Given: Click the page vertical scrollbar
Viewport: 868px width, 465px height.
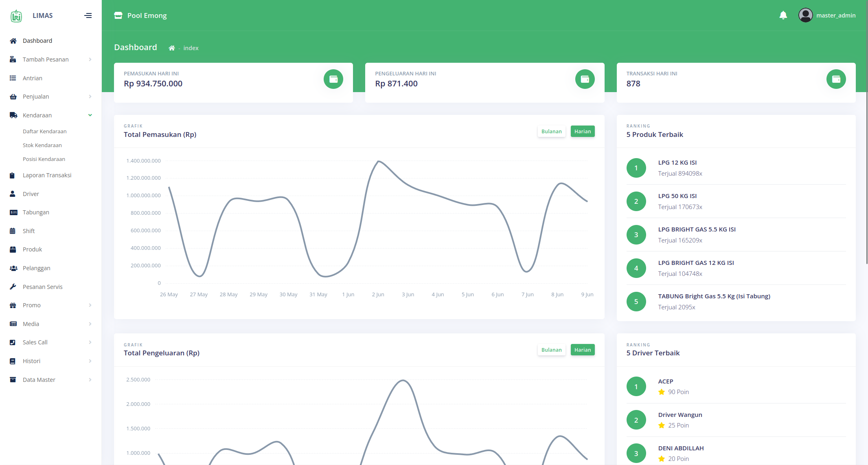Looking at the screenshot, I should click(x=866, y=132).
